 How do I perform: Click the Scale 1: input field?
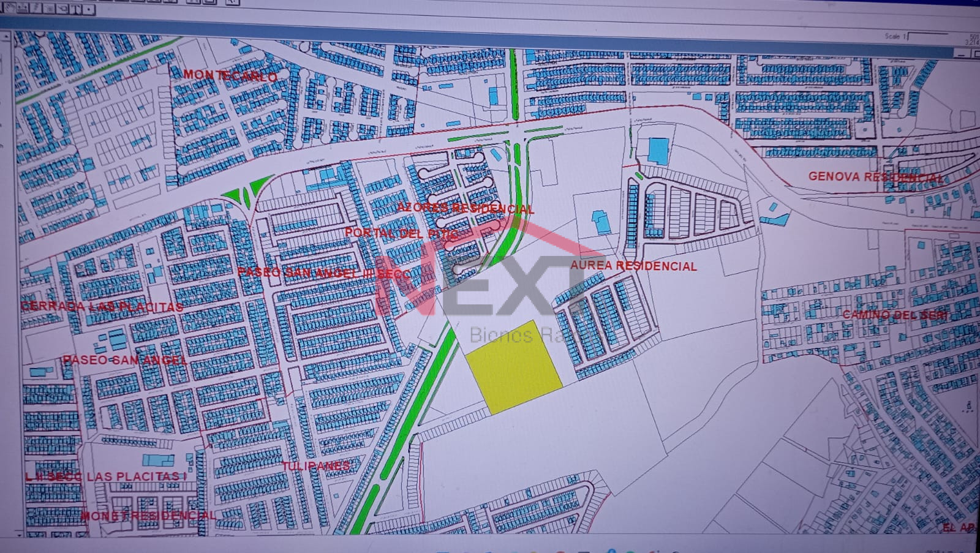(928, 36)
